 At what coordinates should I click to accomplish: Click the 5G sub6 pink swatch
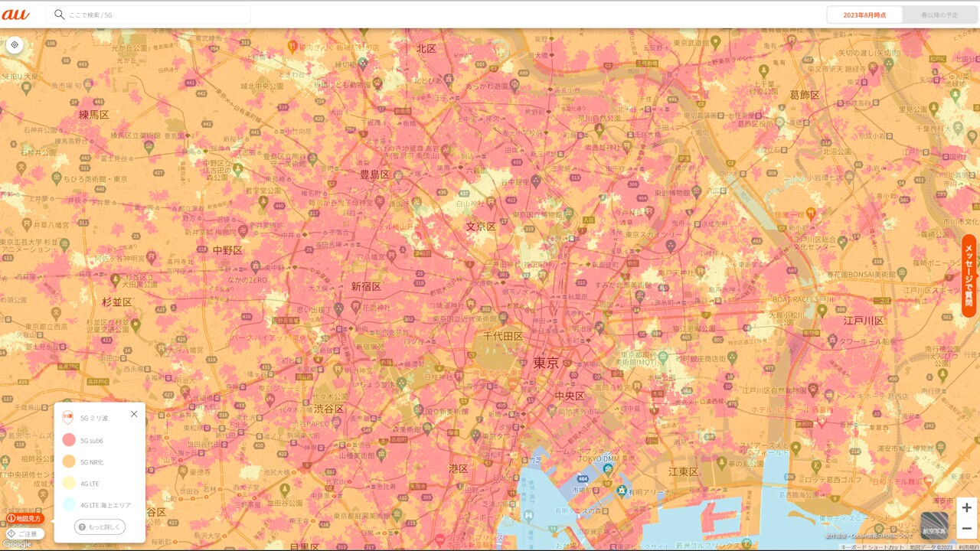click(69, 440)
